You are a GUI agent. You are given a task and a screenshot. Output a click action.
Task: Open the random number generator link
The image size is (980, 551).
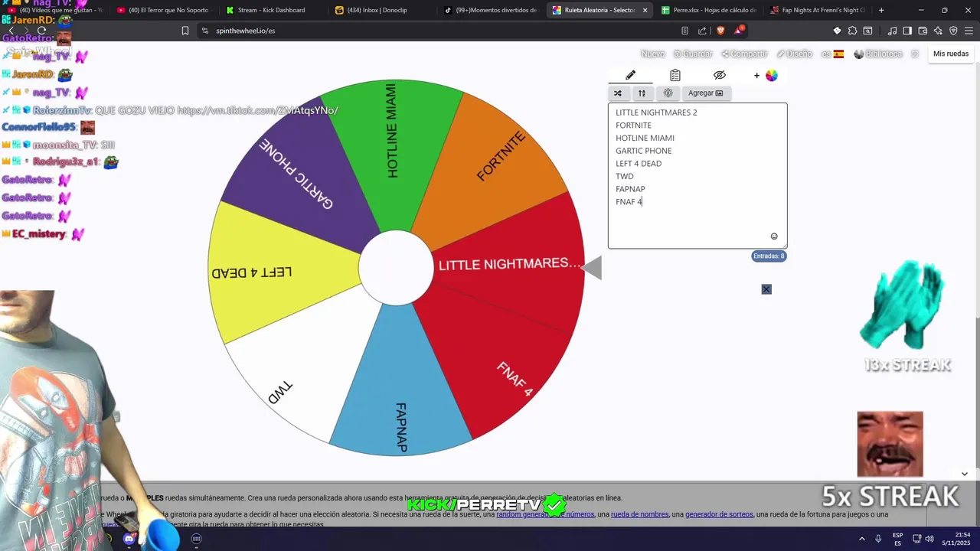pyautogui.click(x=545, y=514)
